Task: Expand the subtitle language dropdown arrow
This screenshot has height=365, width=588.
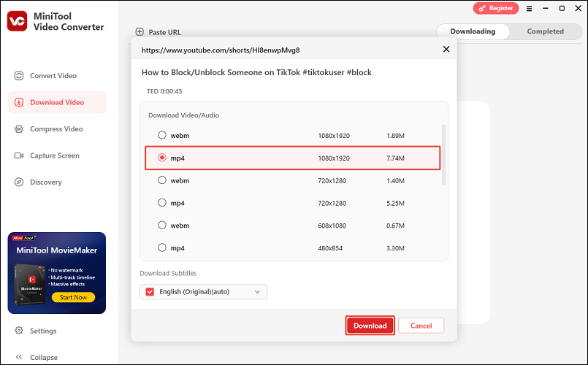Action: pos(257,292)
